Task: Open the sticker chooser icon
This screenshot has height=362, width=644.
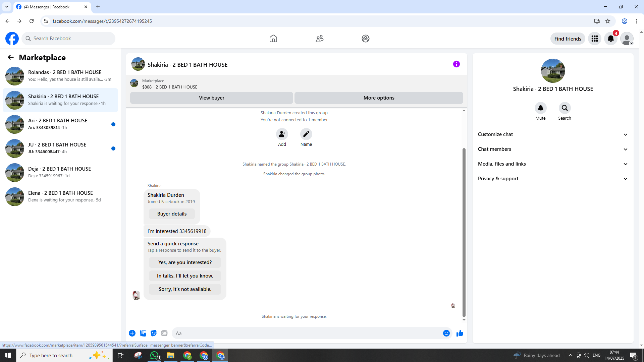Action: (154, 333)
